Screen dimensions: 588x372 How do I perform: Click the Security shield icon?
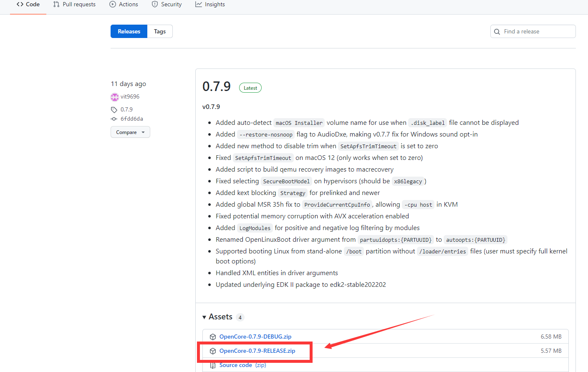pos(155,4)
